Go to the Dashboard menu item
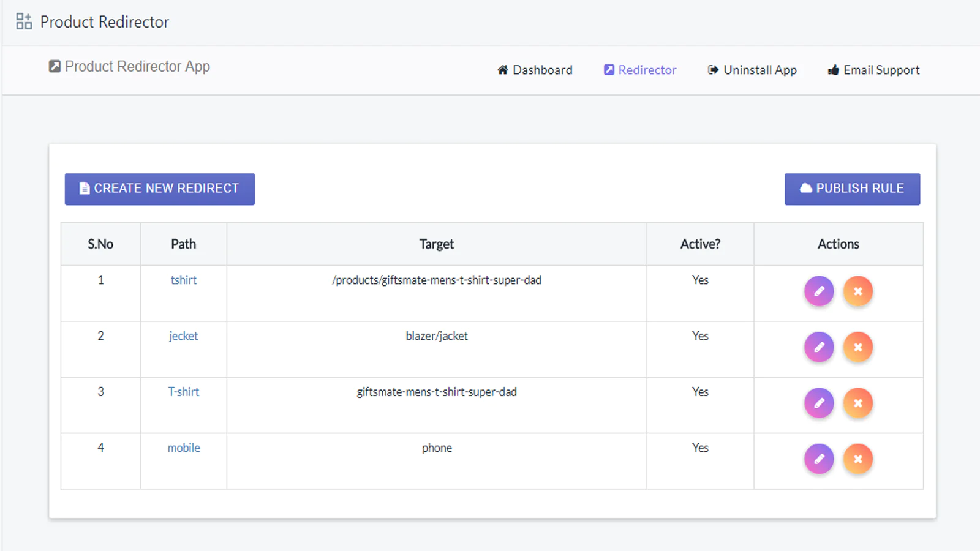The height and width of the screenshot is (551, 980). (535, 70)
